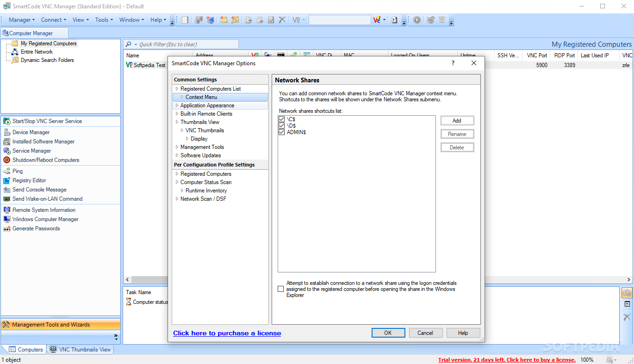
Task: Open Quick Filter search dropdown arrow
Action: [136, 44]
